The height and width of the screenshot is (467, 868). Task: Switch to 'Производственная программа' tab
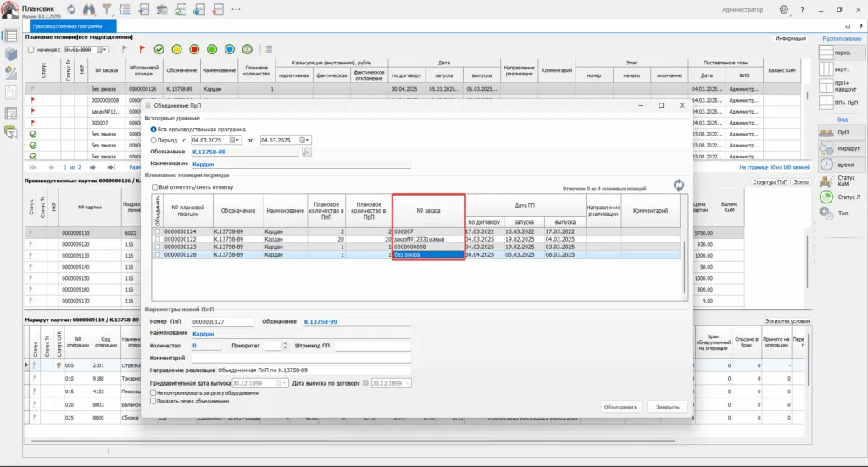[73, 26]
